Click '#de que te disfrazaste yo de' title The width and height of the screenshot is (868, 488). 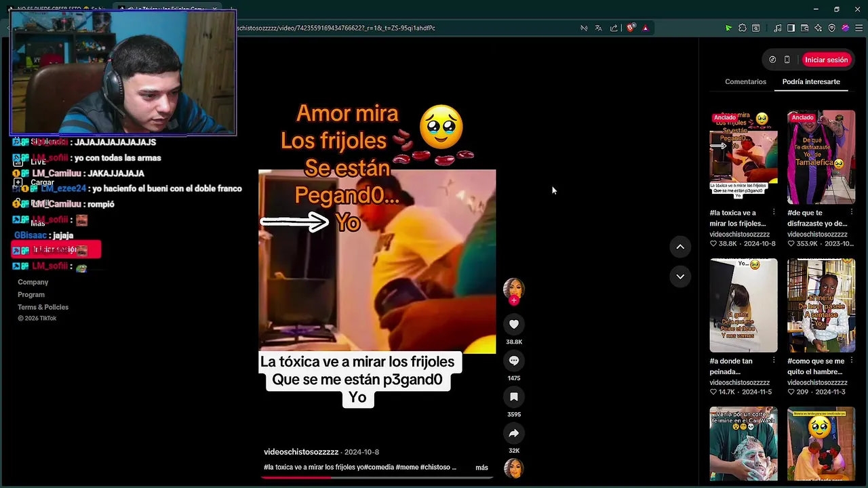point(817,218)
